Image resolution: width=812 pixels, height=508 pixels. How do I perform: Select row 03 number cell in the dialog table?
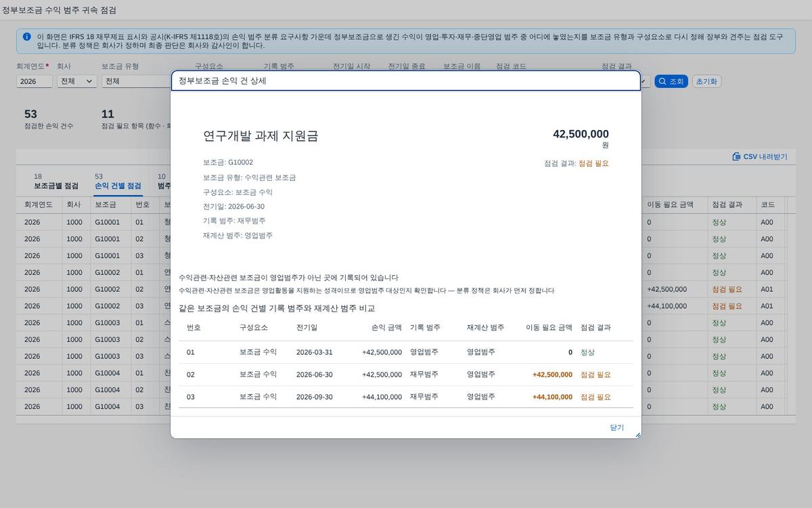191,397
